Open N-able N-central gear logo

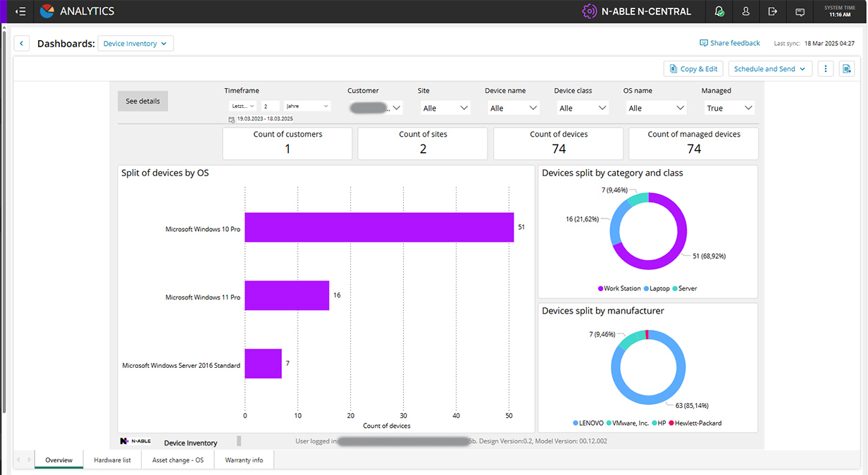click(x=589, y=11)
